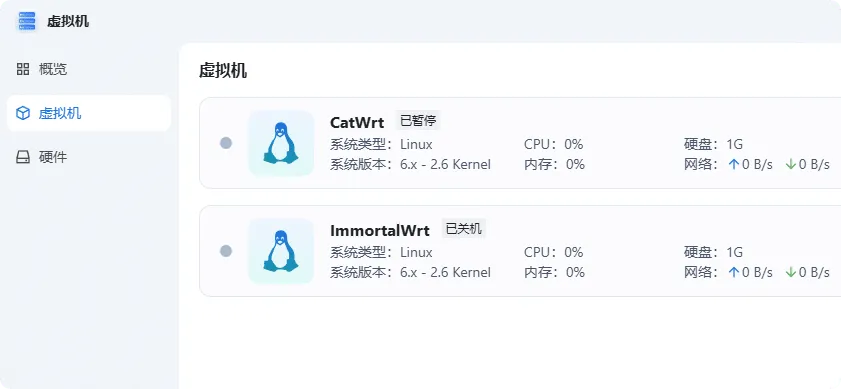841x389 pixels.
Task: Click the 已关机 status badge
Action: click(463, 229)
